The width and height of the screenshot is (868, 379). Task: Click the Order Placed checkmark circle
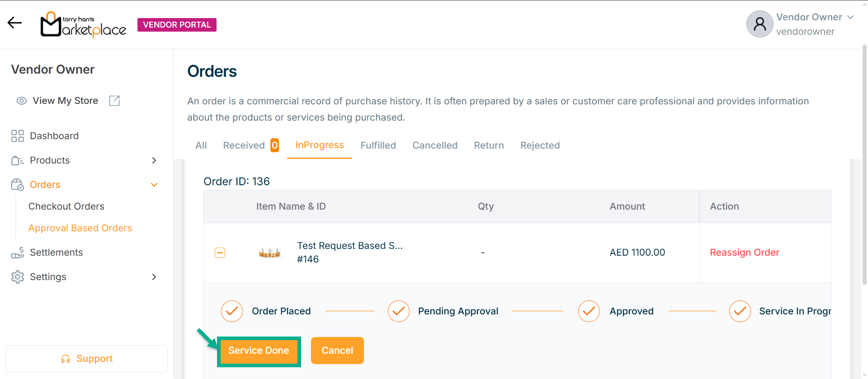tap(232, 311)
